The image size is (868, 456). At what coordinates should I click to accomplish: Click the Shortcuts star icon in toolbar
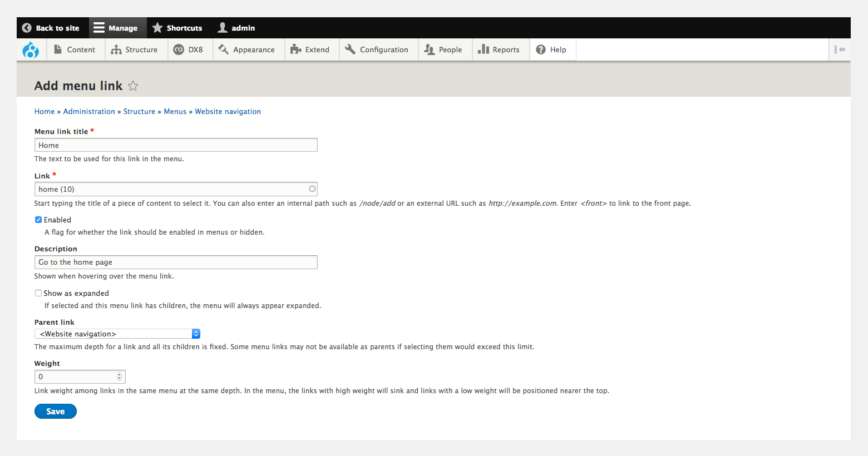[157, 28]
